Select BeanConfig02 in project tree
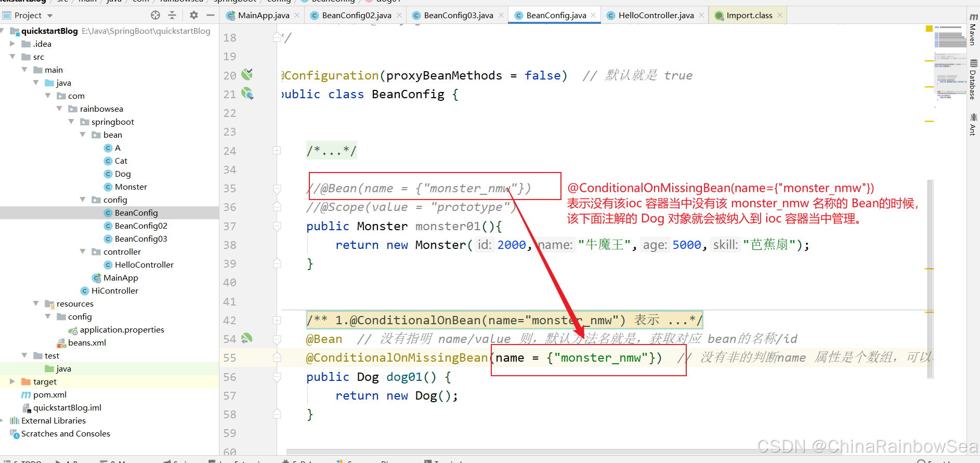The width and height of the screenshot is (980, 463). (x=135, y=226)
